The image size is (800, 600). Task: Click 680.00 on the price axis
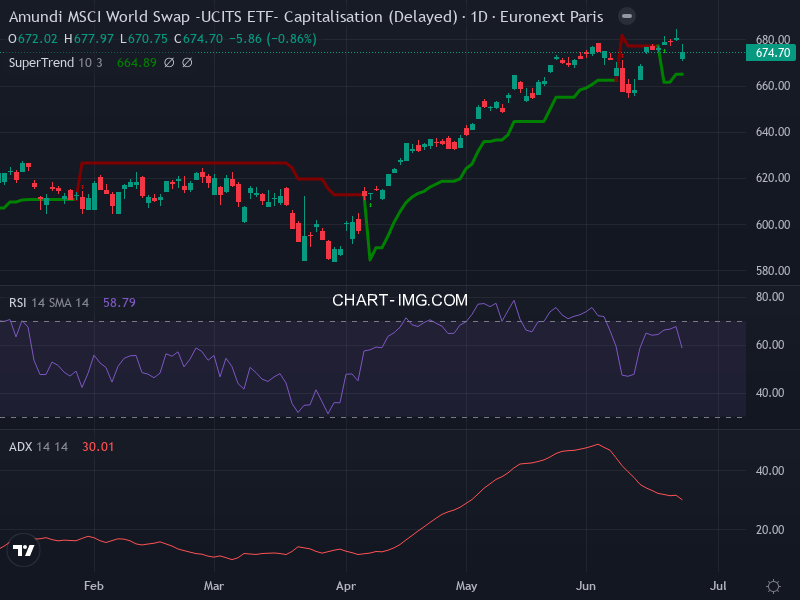click(x=773, y=40)
